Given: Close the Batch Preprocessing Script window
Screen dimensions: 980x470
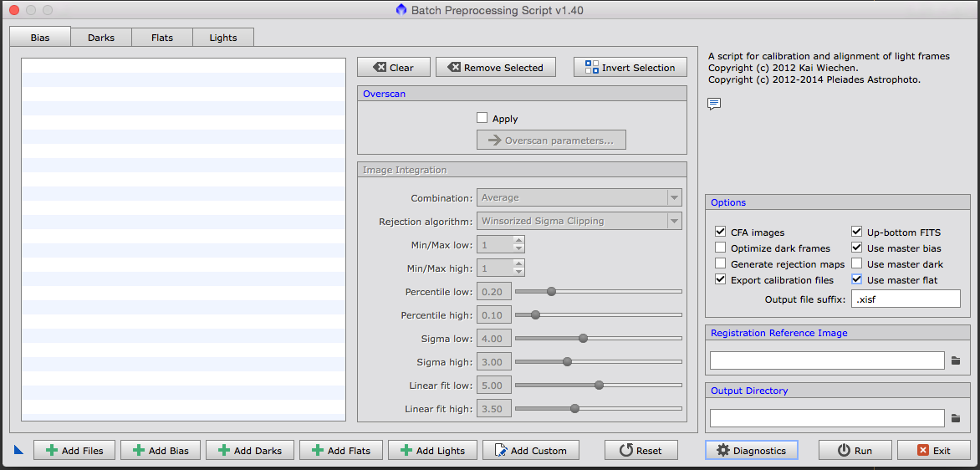Looking at the screenshot, I should 15,10.
